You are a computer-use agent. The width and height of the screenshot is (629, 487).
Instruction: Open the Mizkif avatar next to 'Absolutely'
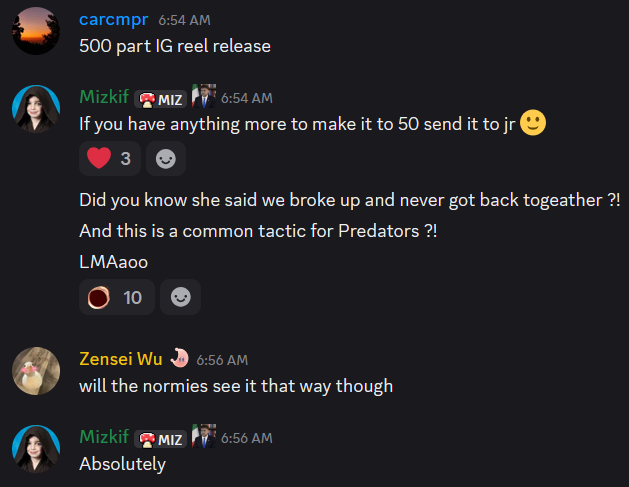click(36, 449)
